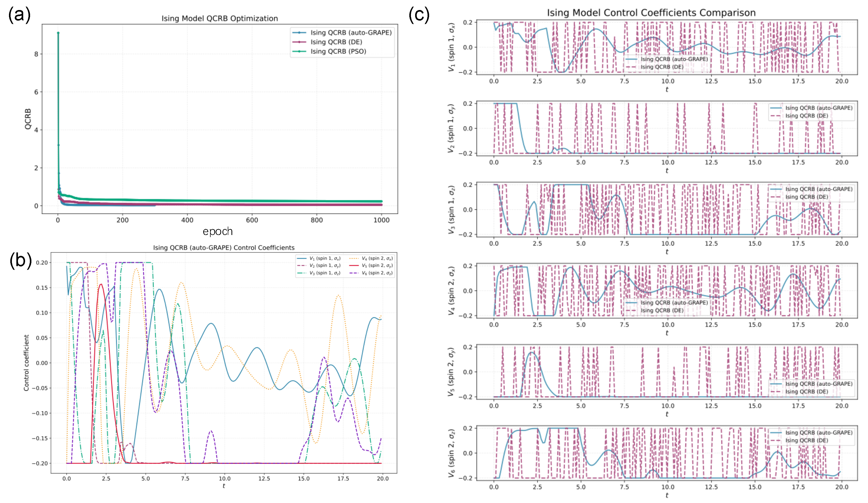This screenshot has height=503, width=868.
Task: Click the "−0.15" tick in panel (b)
Action: tap(40, 438)
